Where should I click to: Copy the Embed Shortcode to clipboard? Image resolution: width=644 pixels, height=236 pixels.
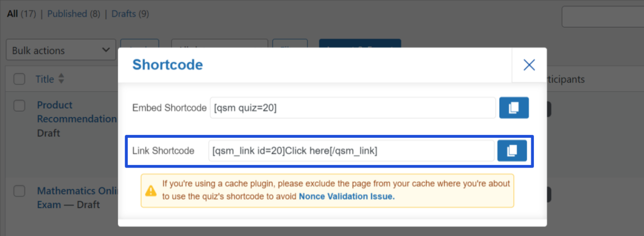pos(514,108)
